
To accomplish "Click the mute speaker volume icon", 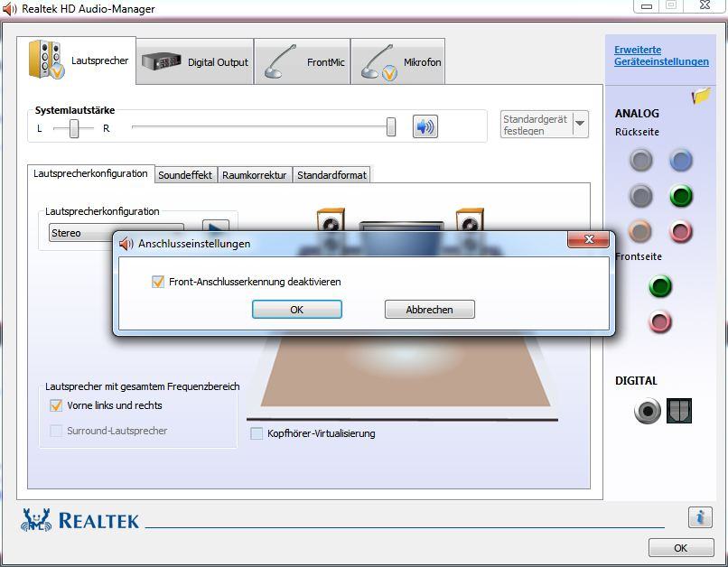I will click(x=425, y=126).
